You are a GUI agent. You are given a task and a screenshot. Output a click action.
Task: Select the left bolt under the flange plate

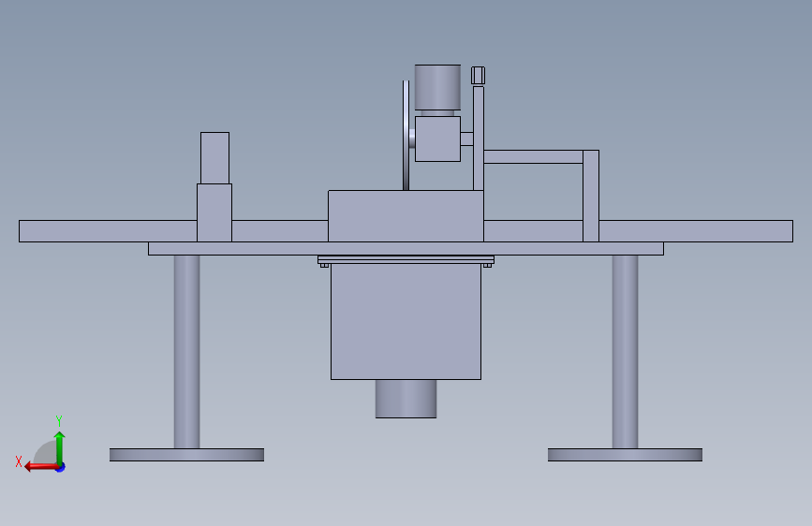tap(325, 266)
